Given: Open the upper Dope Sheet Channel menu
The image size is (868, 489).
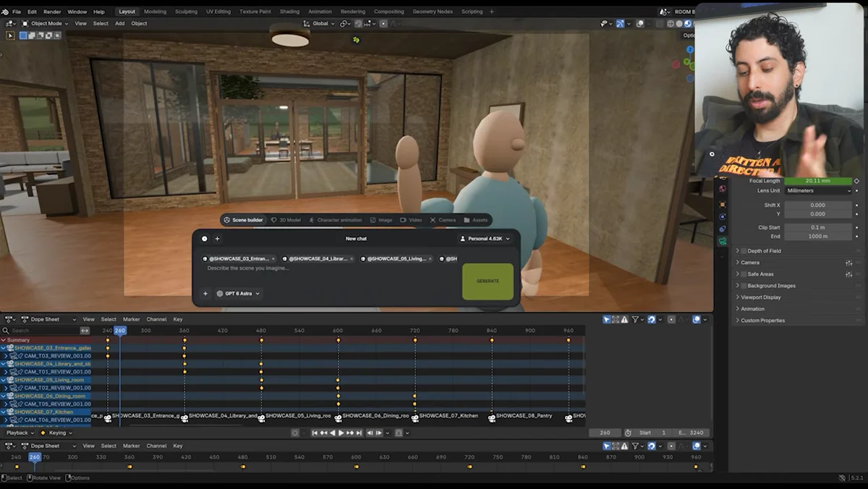Looking at the screenshot, I should click(156, 319).
